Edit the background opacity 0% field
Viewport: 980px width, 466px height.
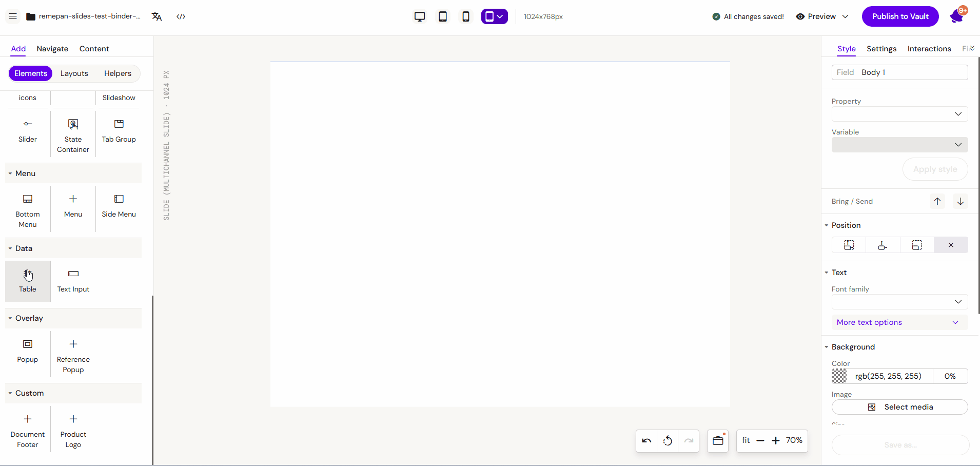tap(950, 376)
